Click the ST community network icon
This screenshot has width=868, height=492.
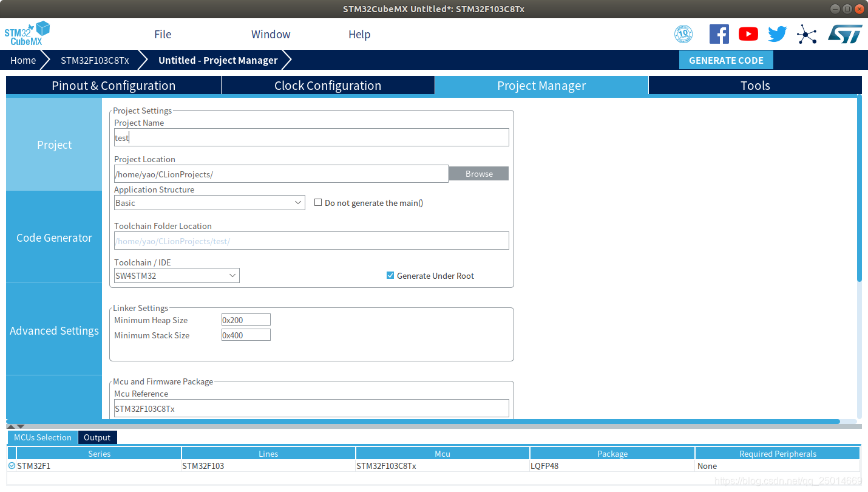(807, 34)
